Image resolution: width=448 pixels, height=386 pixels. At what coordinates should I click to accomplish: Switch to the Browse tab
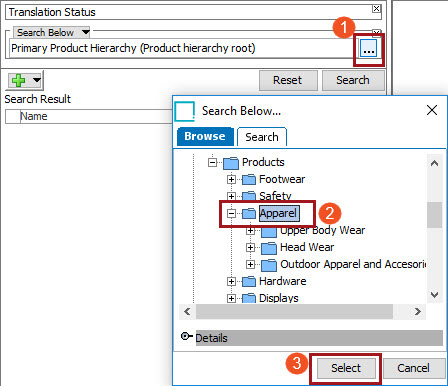[x=205, y=136]
